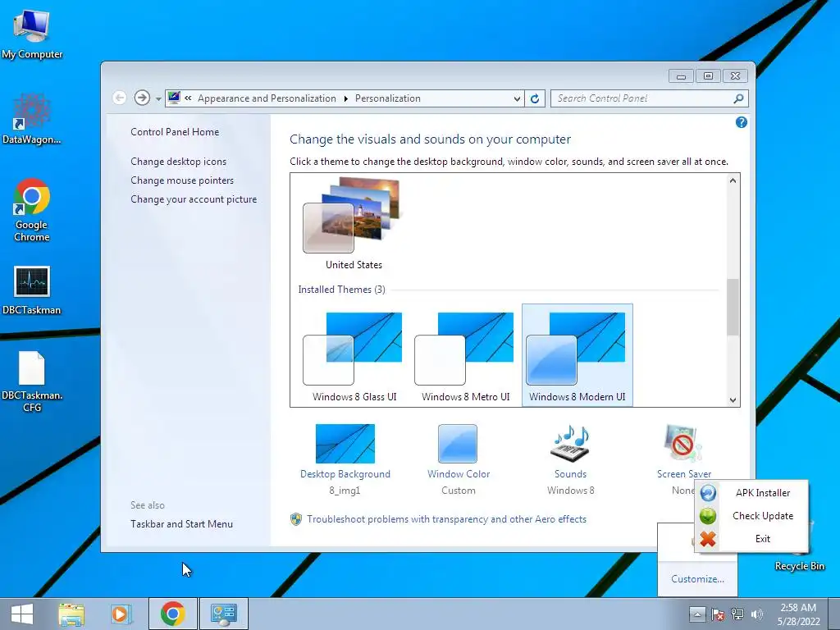Select the Windows 8 Modern UI theme
The image size is (840, 630).
pos(577,355)
